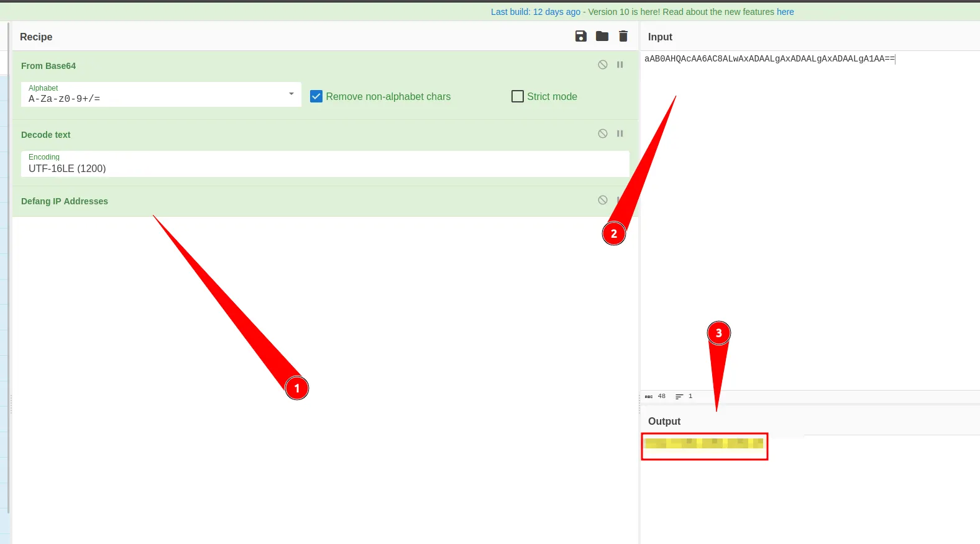
Task: Disable the From Base64 operation
Action: point(602,65)
